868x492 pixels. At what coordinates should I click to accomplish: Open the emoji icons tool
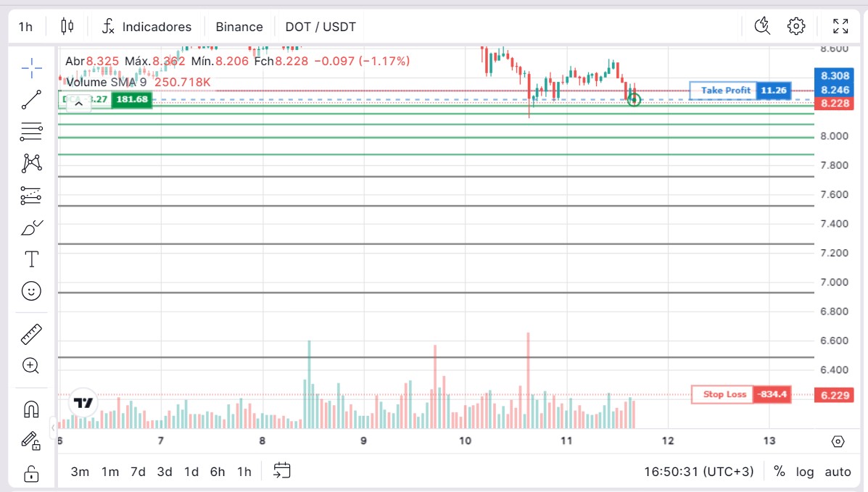pyautogui.click(x=31, y=291)
